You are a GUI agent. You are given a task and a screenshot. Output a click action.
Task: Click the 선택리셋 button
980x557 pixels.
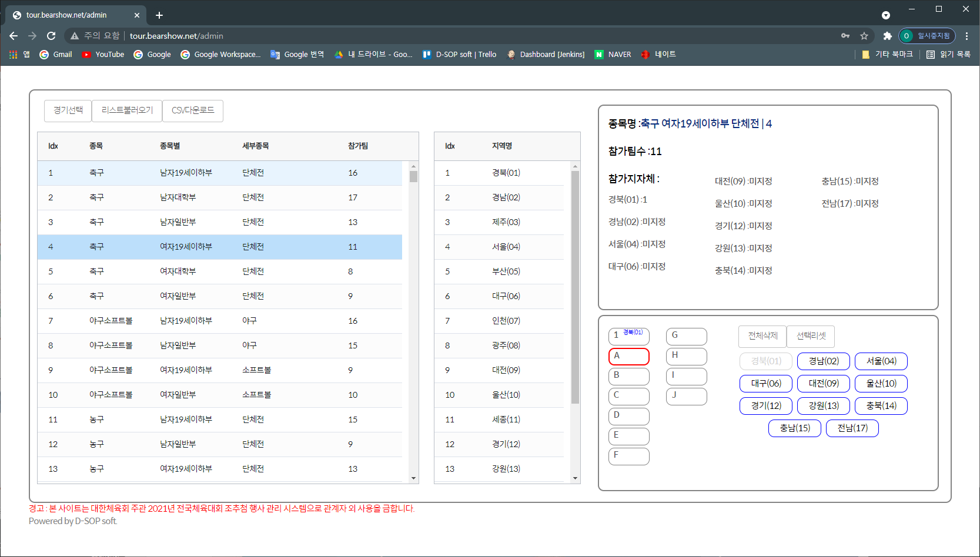[811, 336]
